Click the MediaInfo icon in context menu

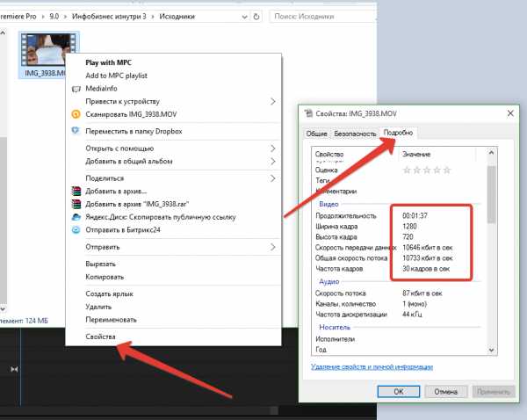[x=76, y=89]
